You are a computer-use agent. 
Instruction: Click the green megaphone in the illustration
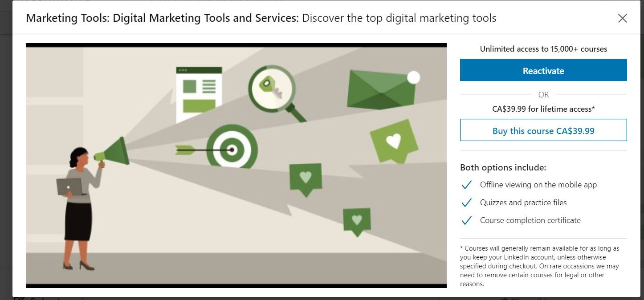114,152
